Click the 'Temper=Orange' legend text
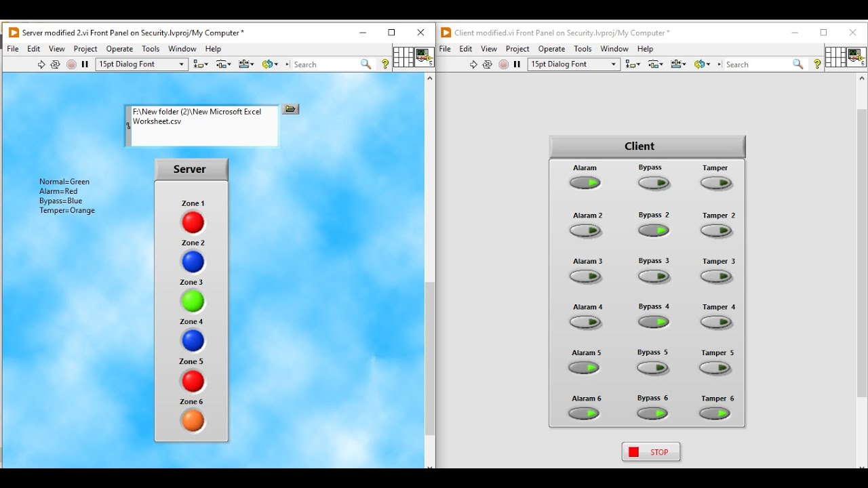868x488 pixels. point(67,210)
